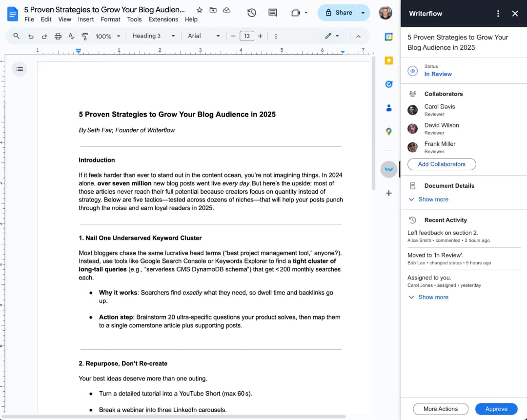The width and height of the screenshot is (527, 420).
Task: Click the In Review status eye icon
Action: click(412, 71)
